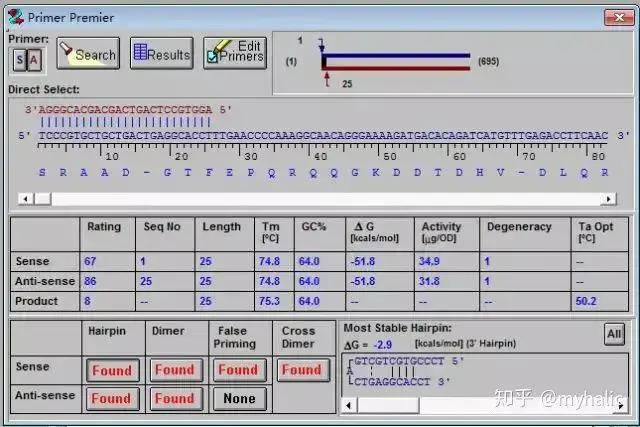
Task: Click the Primer Premier title bar icon
Action: (x=15, y=17)
